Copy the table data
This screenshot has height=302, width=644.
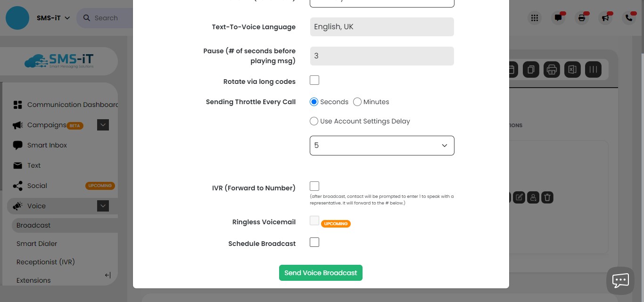[x=530, y=69]
